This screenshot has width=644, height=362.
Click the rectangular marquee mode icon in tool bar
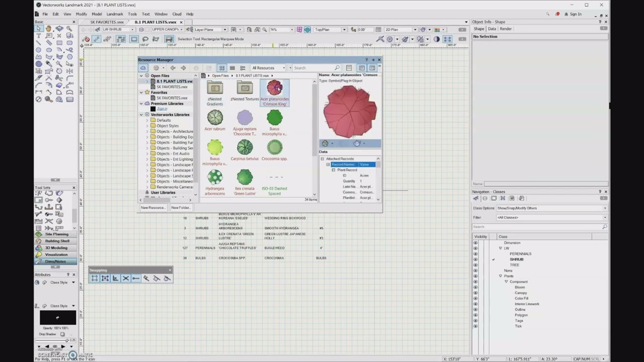point(134,39)
